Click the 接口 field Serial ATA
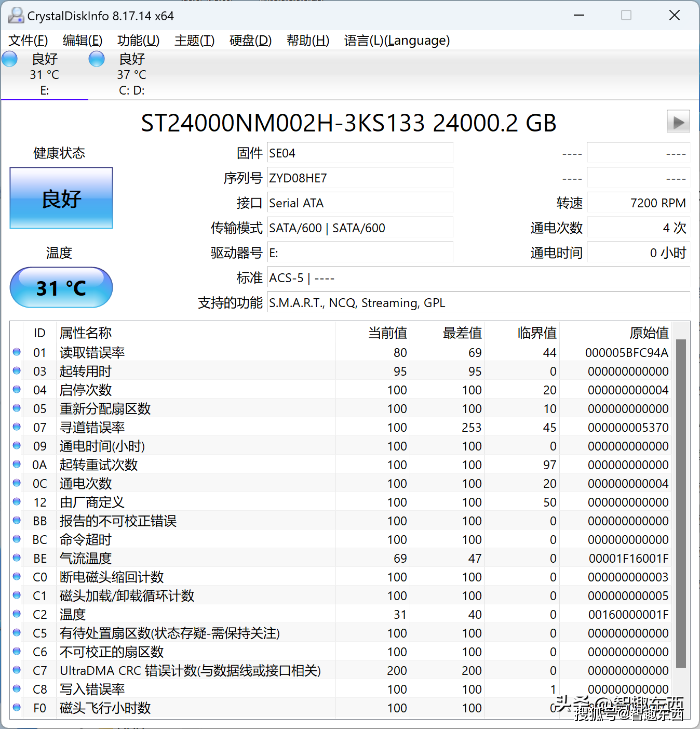This screenshot has height=729, width=700. click(360, 203)
